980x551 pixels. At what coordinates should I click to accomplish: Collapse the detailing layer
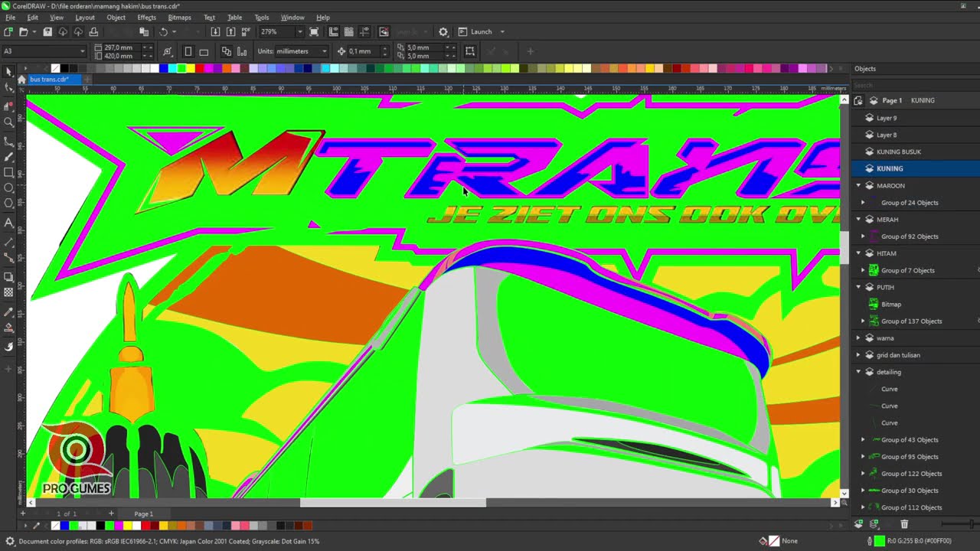pos(858,372)
